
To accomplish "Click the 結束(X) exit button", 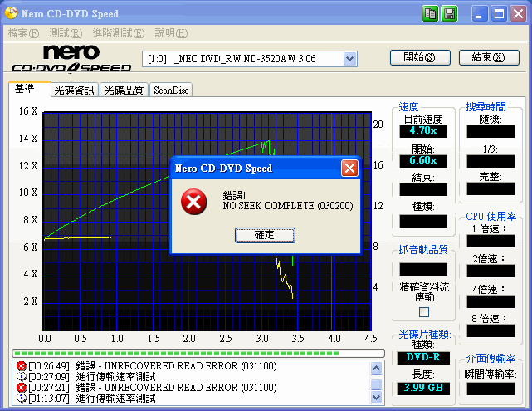I will click(x=489, y=57).
